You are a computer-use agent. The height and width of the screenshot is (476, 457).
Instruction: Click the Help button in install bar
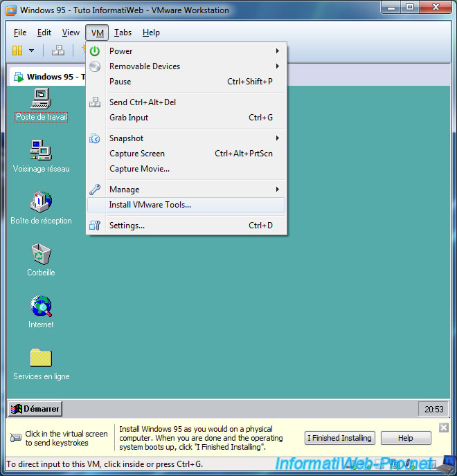pyautogui.click(x=406, y=438)
